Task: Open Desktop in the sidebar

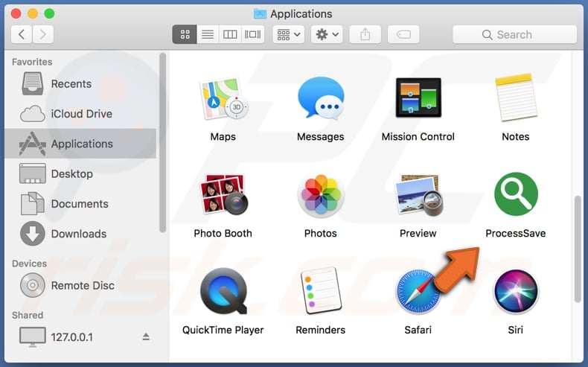Action: [80, 173]
